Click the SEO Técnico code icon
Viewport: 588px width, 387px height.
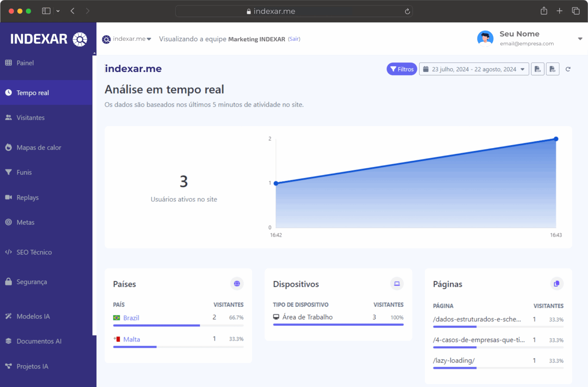click(x=9, y=252)
